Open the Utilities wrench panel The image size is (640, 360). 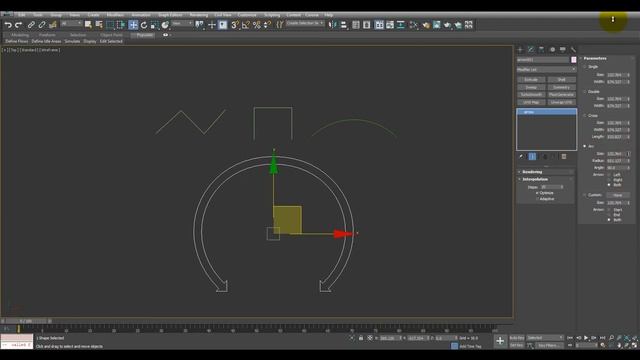click(573, 49)
